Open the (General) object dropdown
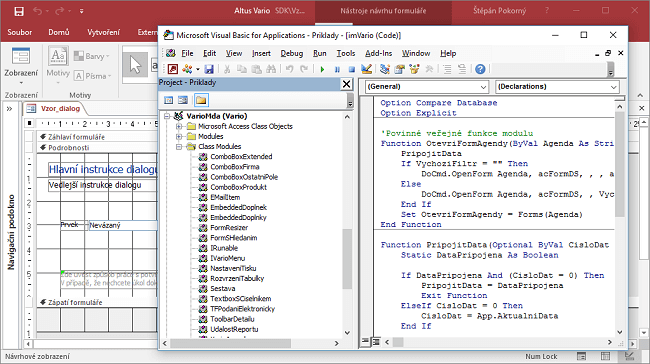This screenshot has width=650, height=364. (427, 87)
